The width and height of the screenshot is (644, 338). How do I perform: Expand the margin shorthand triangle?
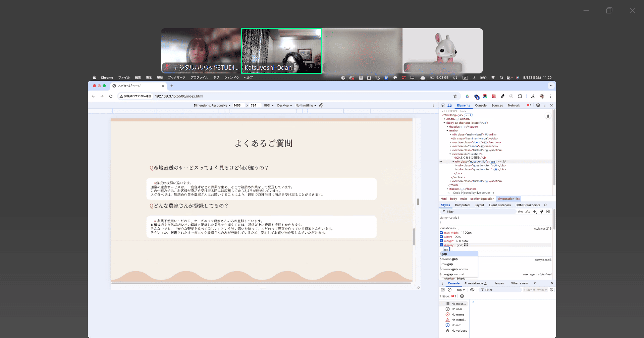tap(457, 241)
